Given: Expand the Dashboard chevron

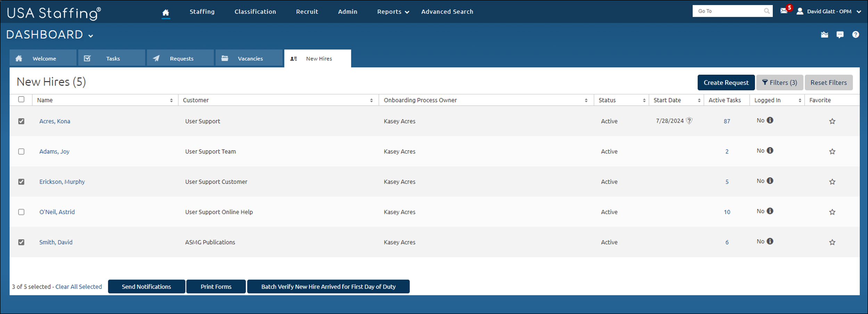Looking at the screenshot, I should (x=91, y=36).
